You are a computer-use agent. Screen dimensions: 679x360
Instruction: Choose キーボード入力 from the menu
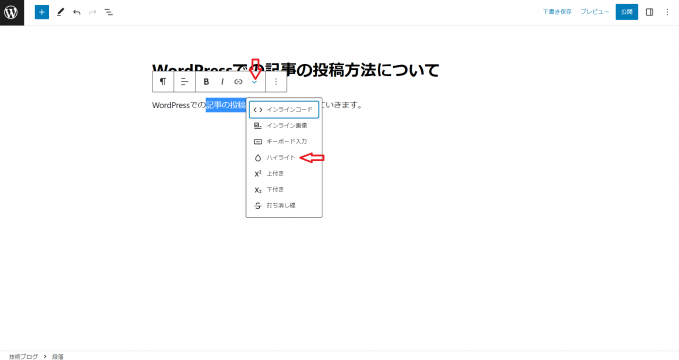(284, 142)
